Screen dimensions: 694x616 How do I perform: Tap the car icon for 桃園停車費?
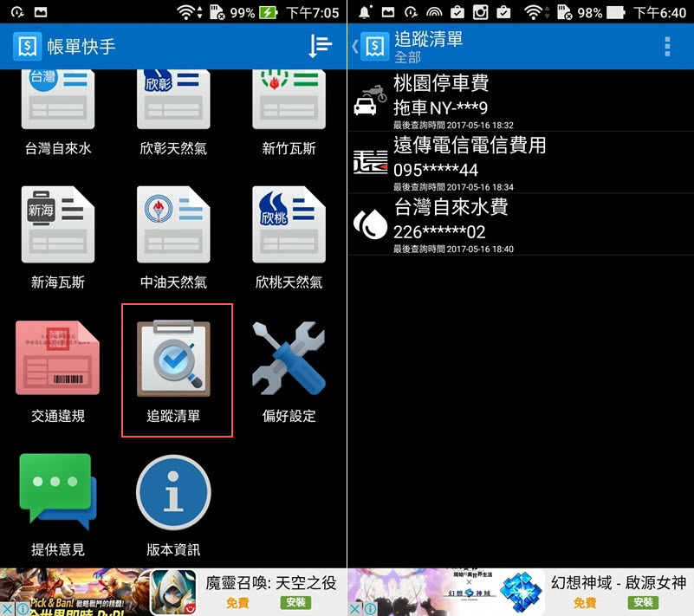(371, 101)
